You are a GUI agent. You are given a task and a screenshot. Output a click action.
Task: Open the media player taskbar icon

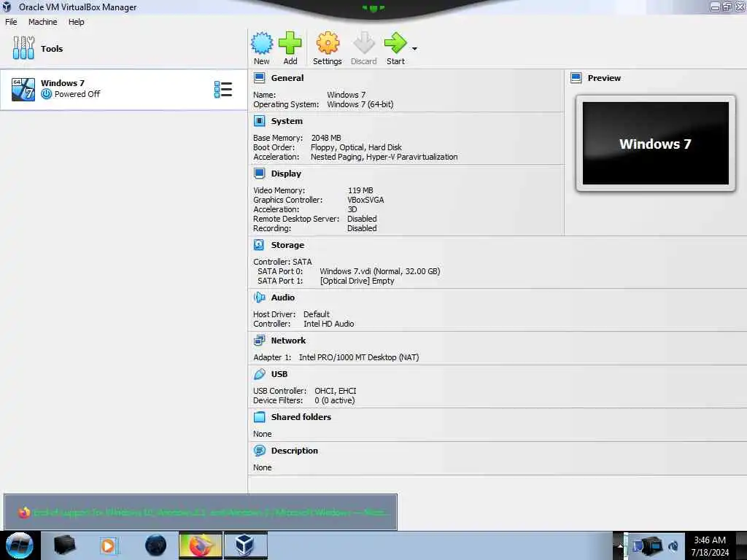108,545
